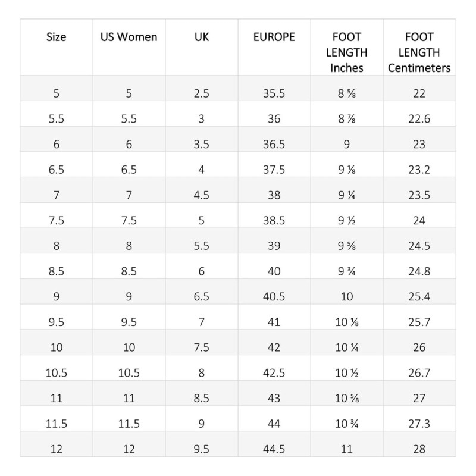This screenshot has width=476, height=476.
Task: Select the 9 ½ inches cell
Action: [x=347, y=221]
